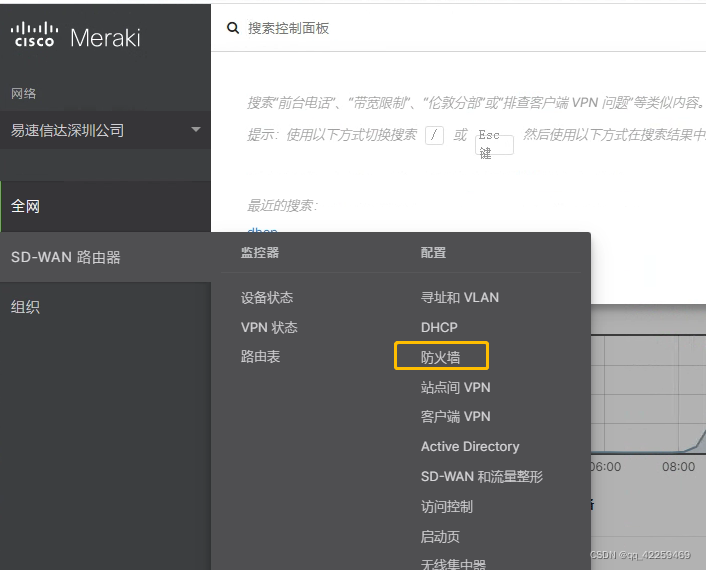Open 路由表 menu entry
Image resolution: width=706 pixels, height=570 pixels.
tap(260, 357)
